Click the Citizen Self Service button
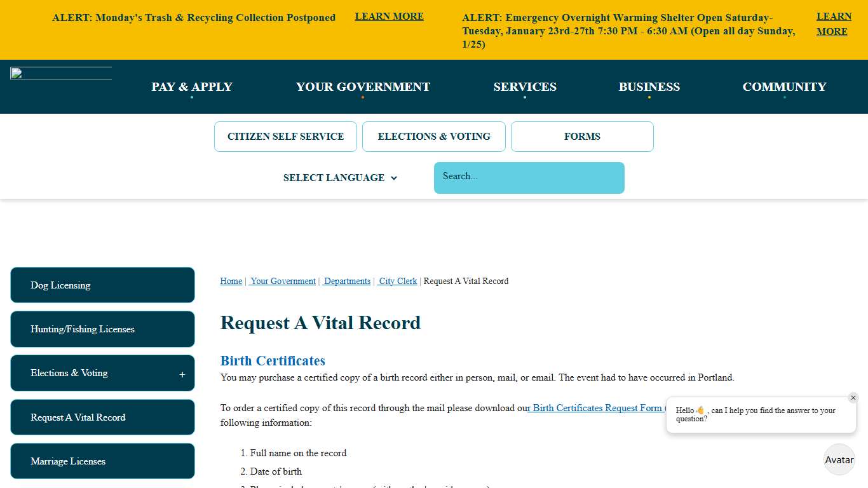The height and width of the screenshot is (488, 868). [285, 136]
